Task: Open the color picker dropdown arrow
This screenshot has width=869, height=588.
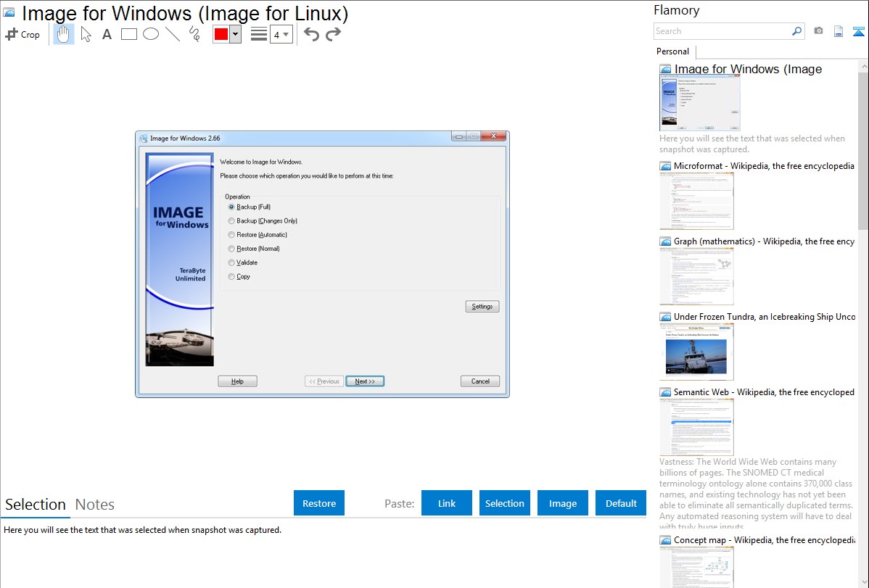Action: pyautogui.click(x=236, y=34)
